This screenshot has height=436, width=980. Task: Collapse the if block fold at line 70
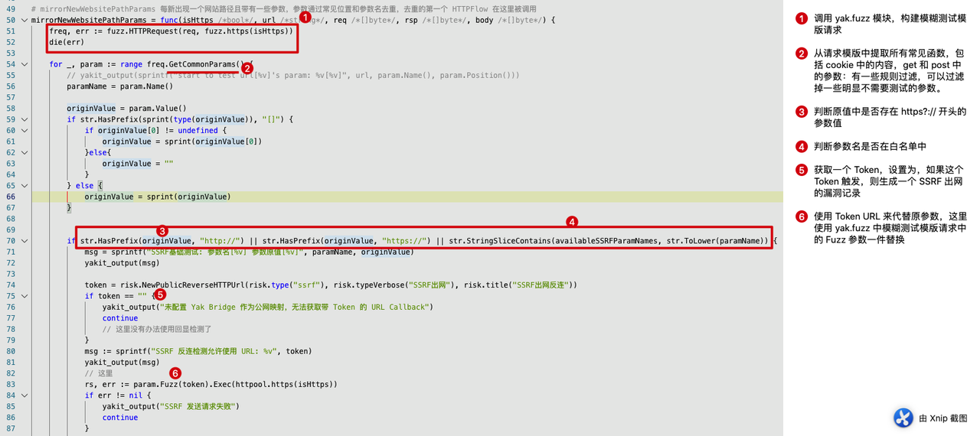(x=24, y=241)
